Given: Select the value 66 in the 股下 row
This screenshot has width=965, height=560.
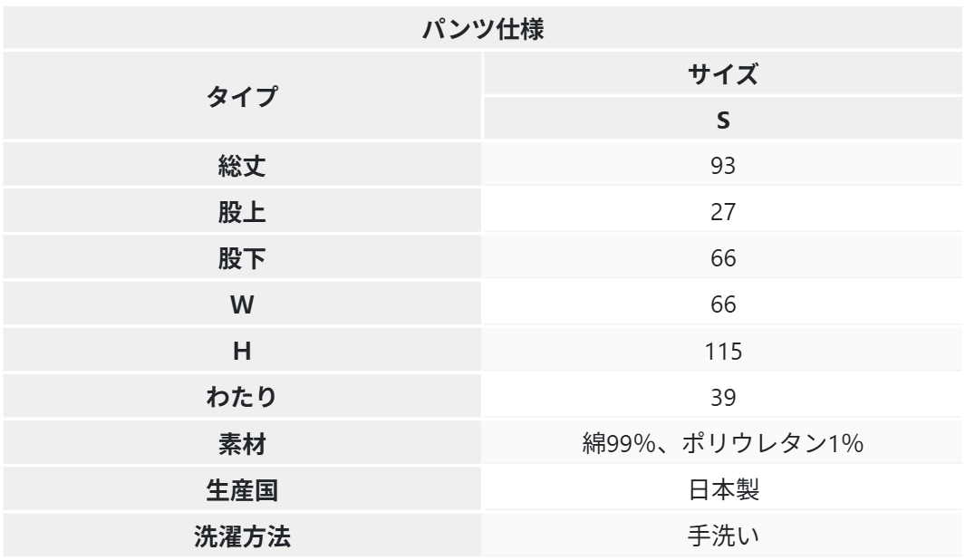Looking at the screenshot, I should pyautogui.click(x=722, y=258).
